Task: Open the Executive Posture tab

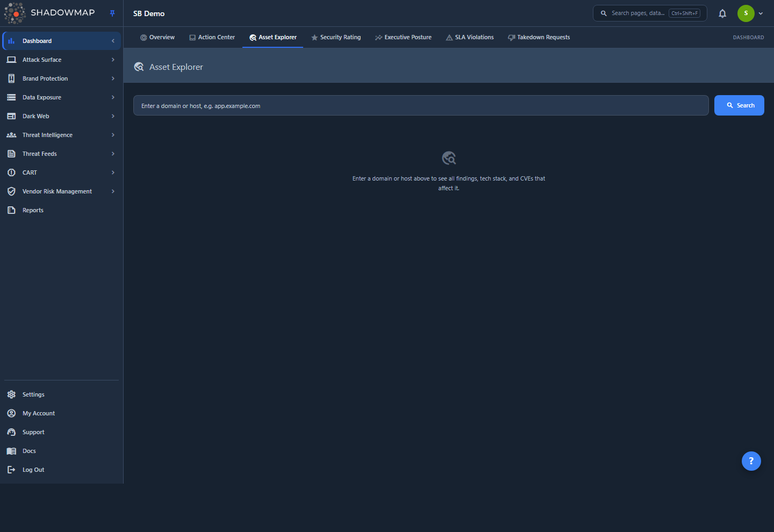Action: [403, 37]
